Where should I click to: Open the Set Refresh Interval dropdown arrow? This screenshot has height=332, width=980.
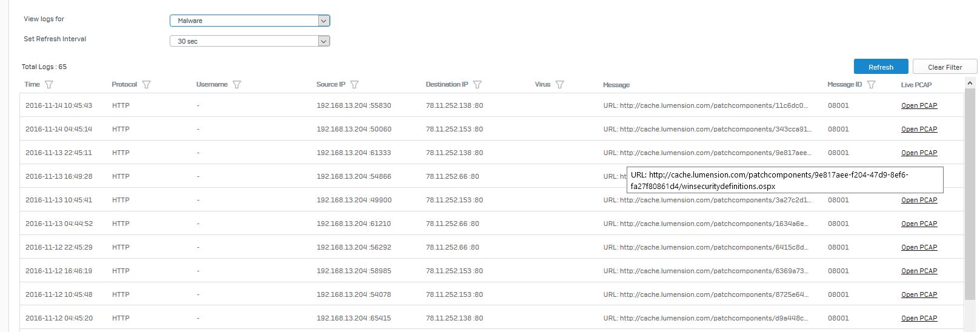[x=324, y=41]
